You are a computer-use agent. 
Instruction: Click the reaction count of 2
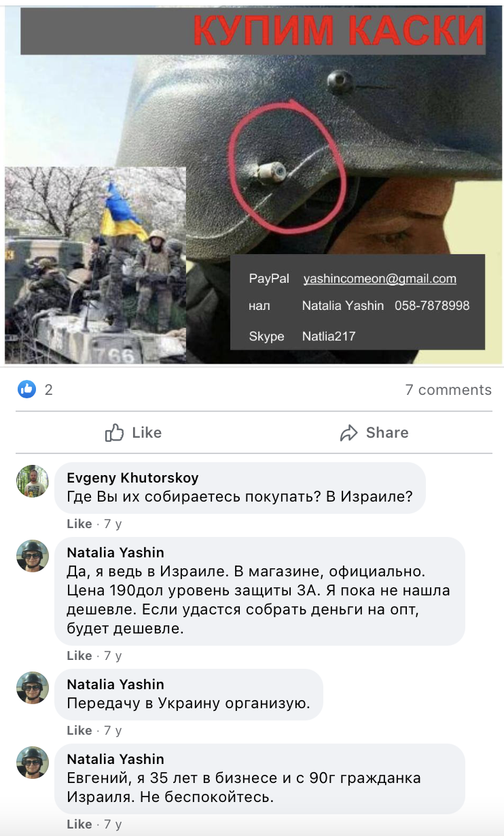tap(48, 389)
